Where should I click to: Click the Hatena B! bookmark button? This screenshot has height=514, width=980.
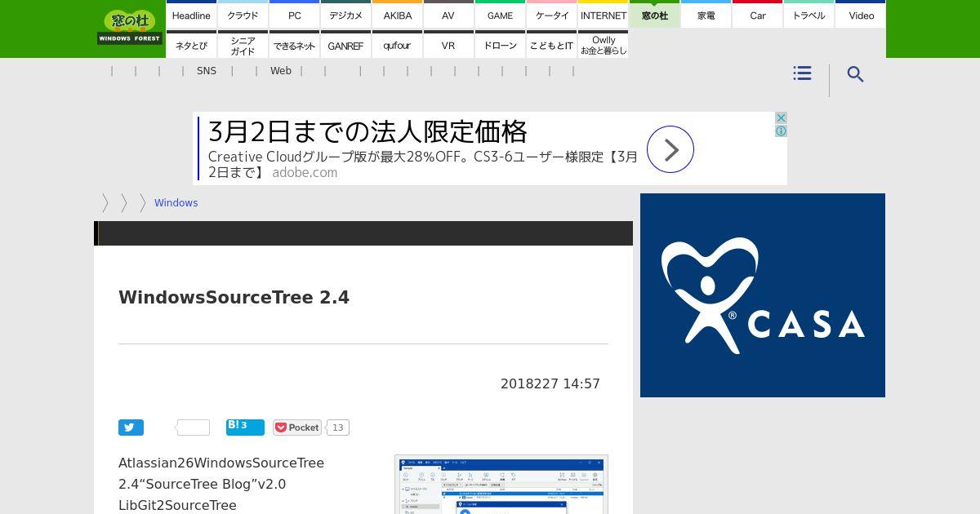pyautogui.click(x=245, y=428)
